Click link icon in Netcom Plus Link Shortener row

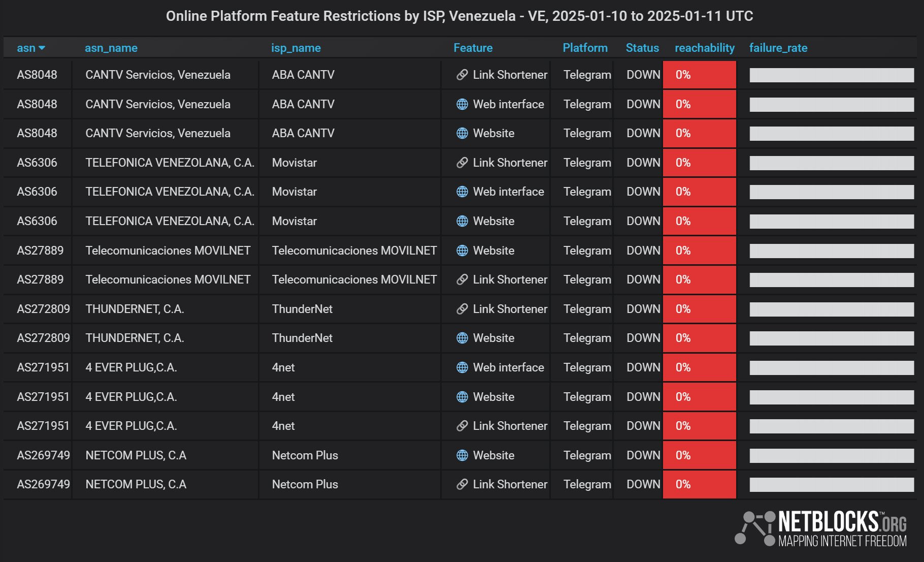click(462, 484)
